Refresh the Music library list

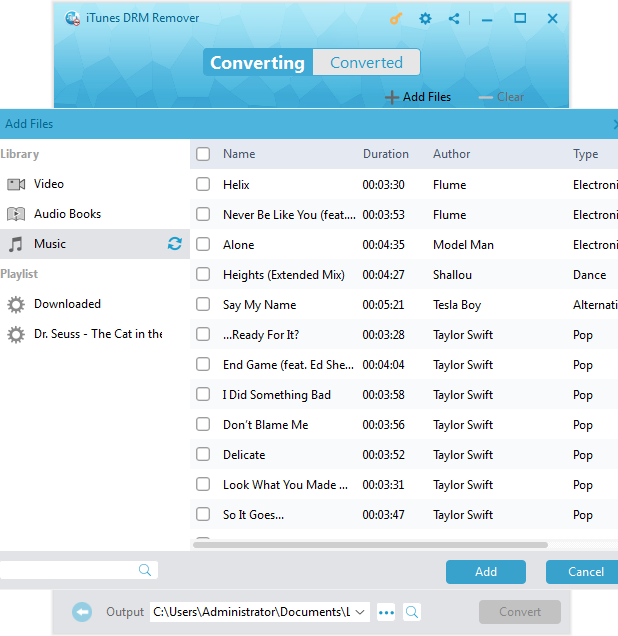(x=175, y=244)
